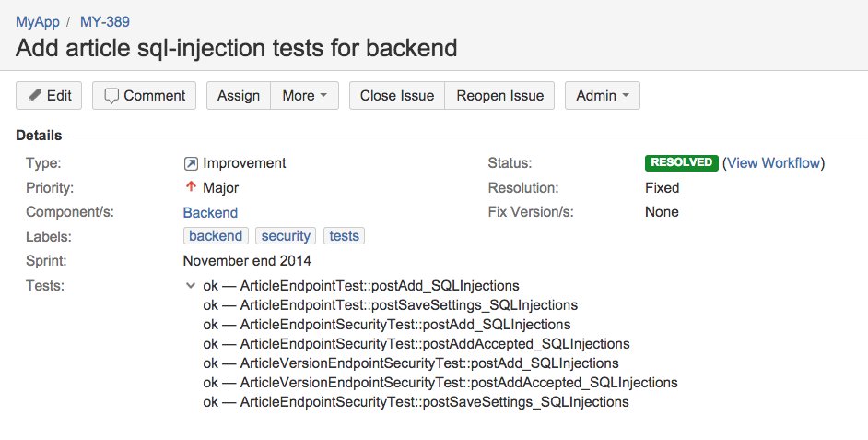Click the Reopen Issue button
This screenshot has width=868, height=440.
coord(499,96)
